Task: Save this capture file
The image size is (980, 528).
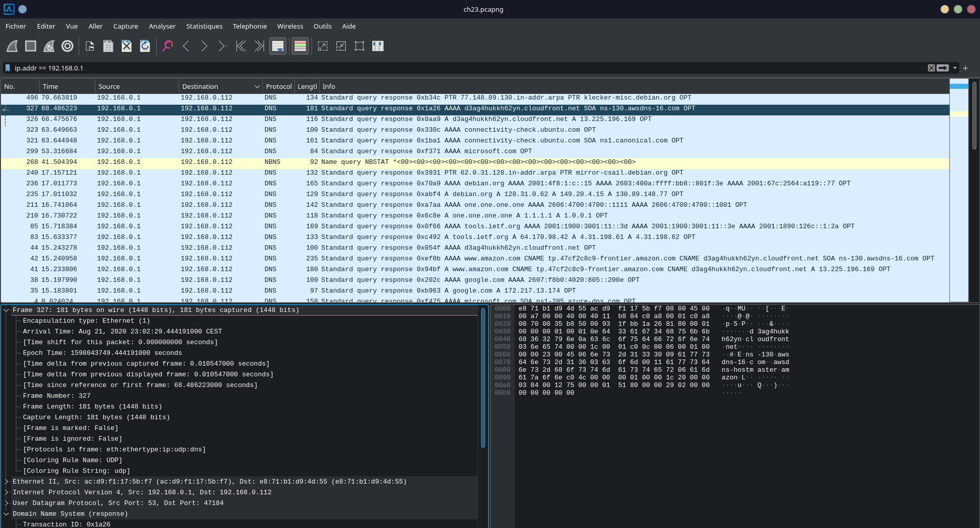Action: [108, 46]
